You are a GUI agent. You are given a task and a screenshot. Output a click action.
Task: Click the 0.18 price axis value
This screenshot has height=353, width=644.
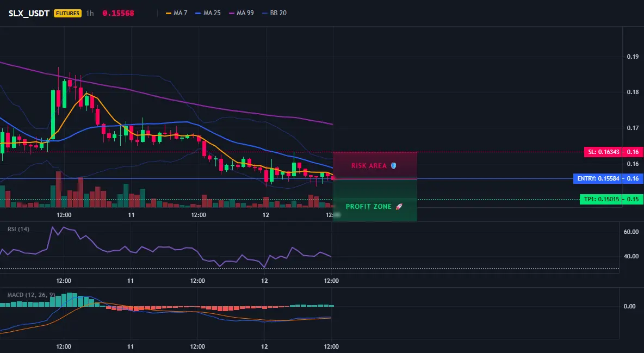pyautogui.click(x=633, y=92)
